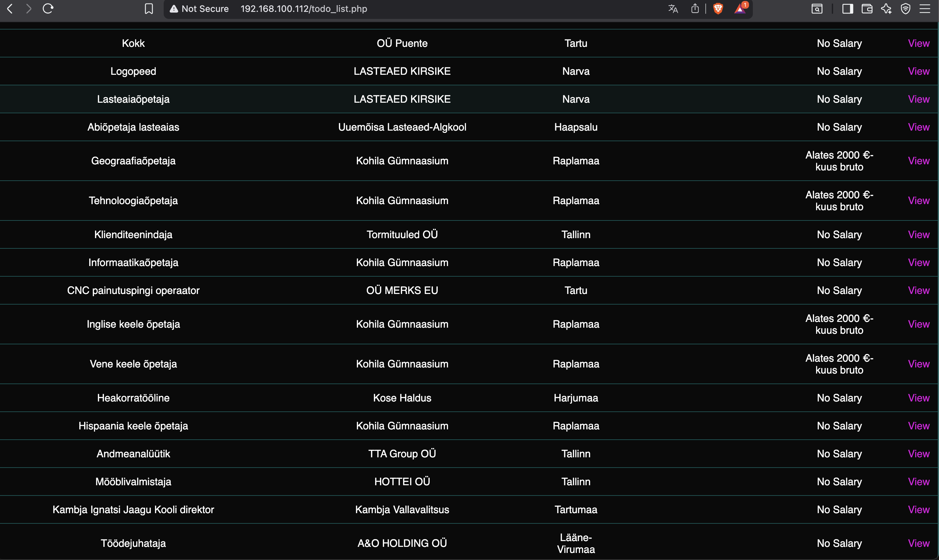
Task: Go back to the previous page
Action: [x=10, y=9]
